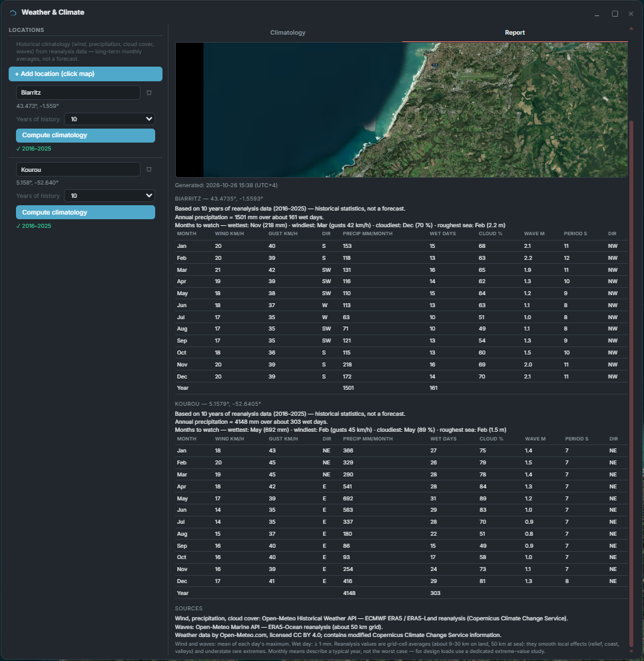Click the LOCATIONS panel heading
644x661 pixels.
click(x=26, y=30)
